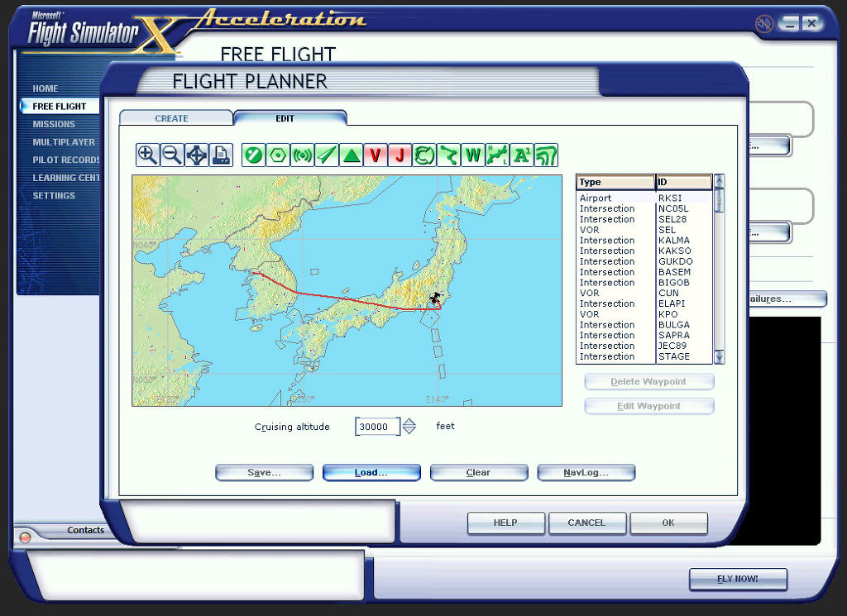
Task: Toggle NDB radio beacon layer
Action: [303, 155]
